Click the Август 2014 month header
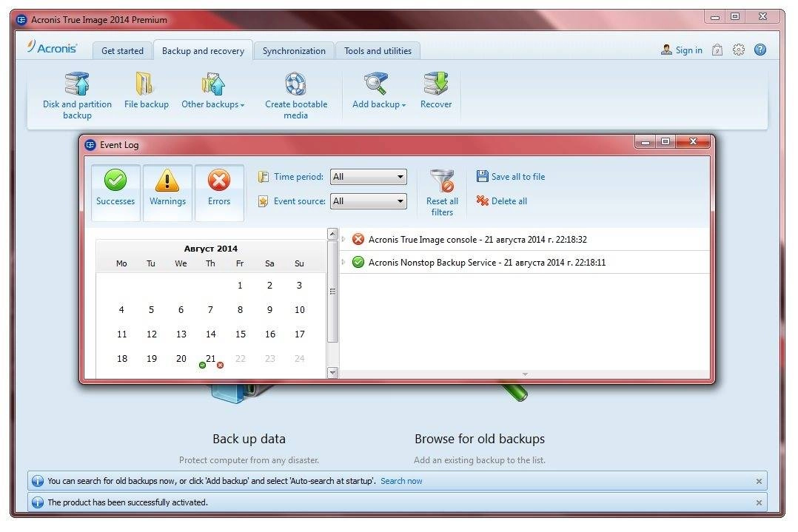Image resolution: width=798 pixels, height=532 pixels. coord(211,248)
